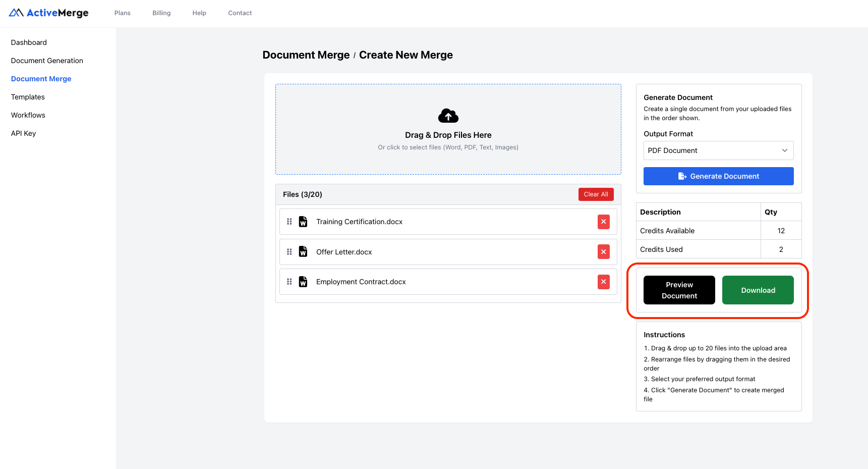Click the cloud upload icon
This screenshot has height=469, width=868.
pos(448,116)
